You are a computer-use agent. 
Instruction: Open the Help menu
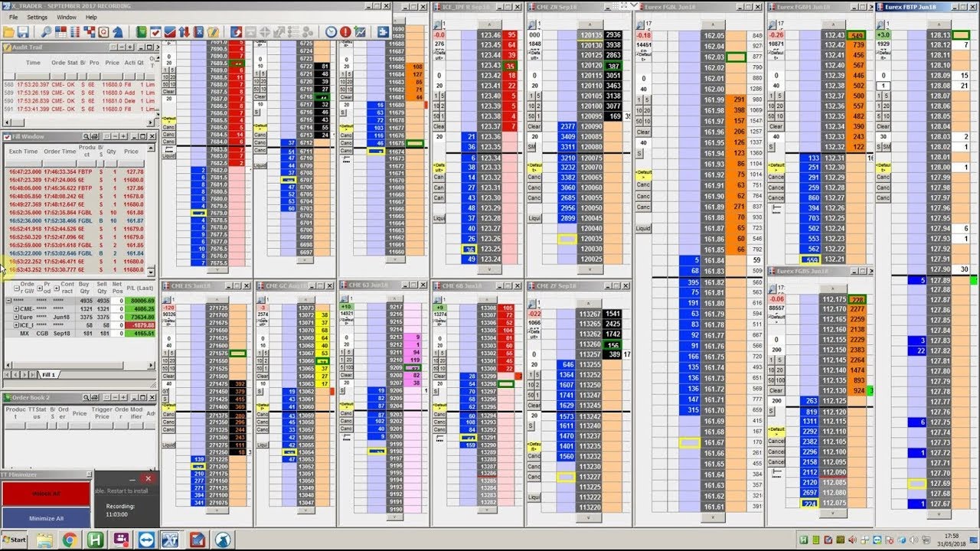[x=91, y=17]
